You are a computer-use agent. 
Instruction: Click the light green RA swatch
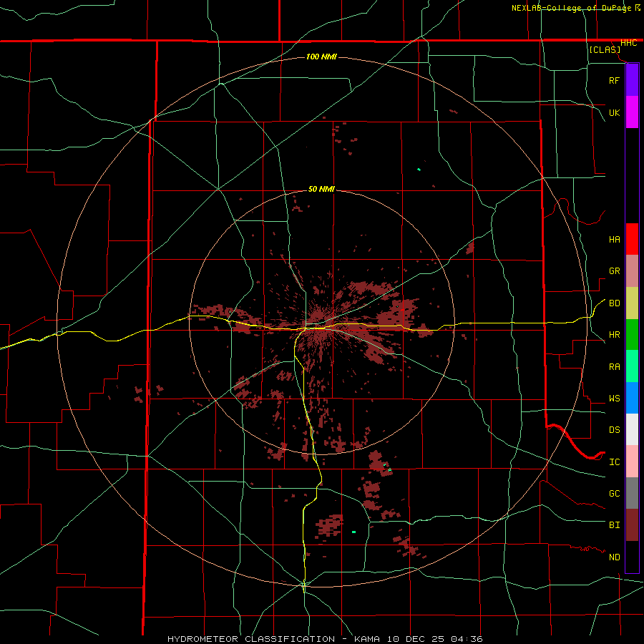(x=632, y=366)
